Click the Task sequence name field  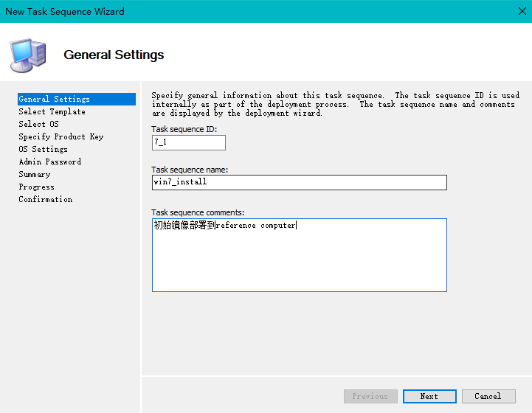click(x=300, y=182)
